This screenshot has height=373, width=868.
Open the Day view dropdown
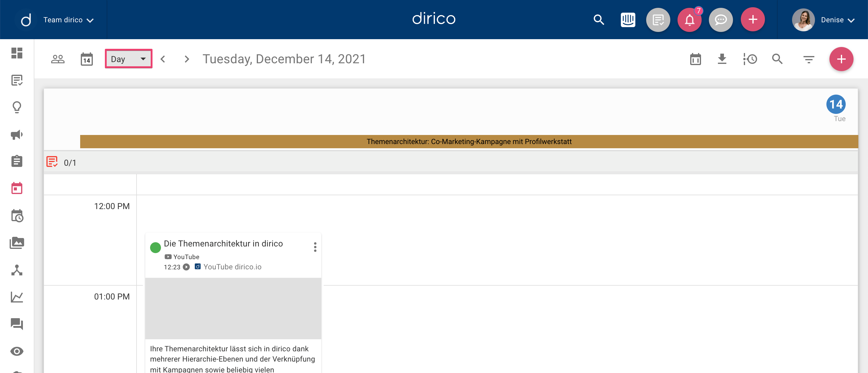(x=128, y=59)
